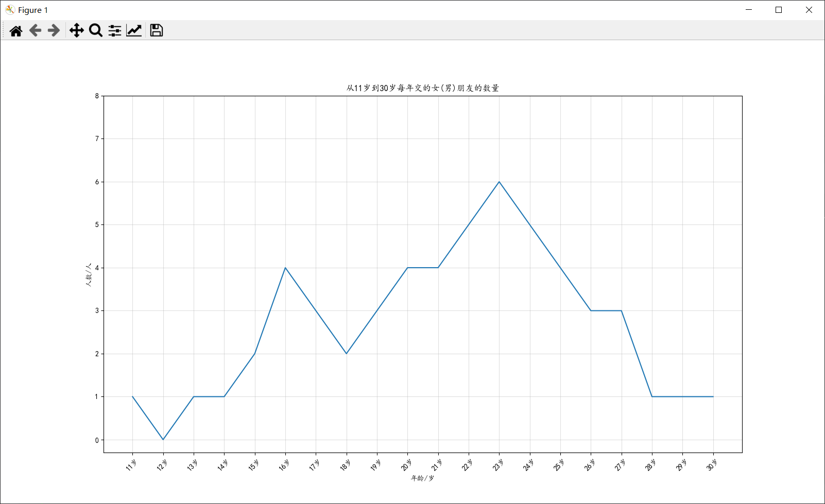Minimize the Figure 1 window
This screenshot has width=825, height=504.
click(749, 10)
